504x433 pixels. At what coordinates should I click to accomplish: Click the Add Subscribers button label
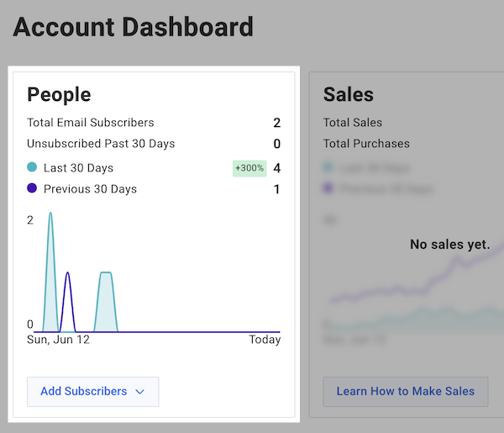84,392
